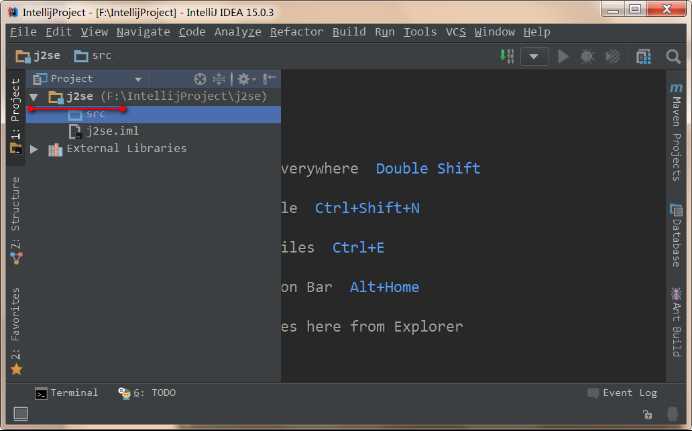Open the Tools menu

click(x=420, y=32)
